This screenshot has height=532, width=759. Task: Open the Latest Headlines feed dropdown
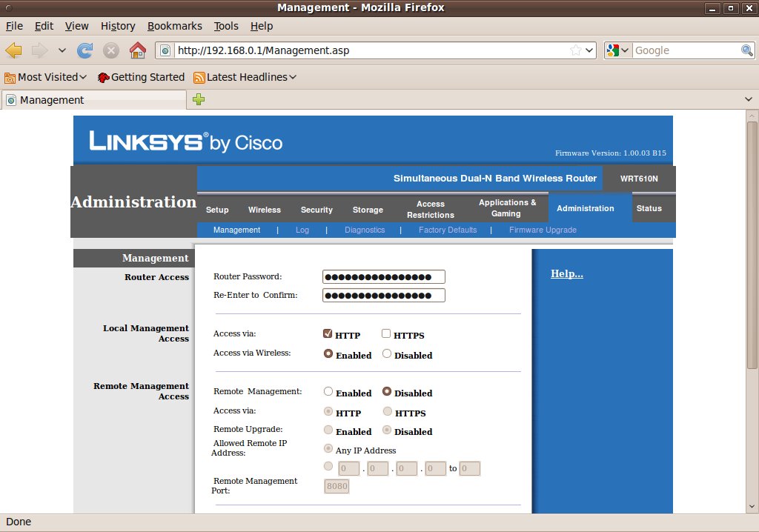245,77
